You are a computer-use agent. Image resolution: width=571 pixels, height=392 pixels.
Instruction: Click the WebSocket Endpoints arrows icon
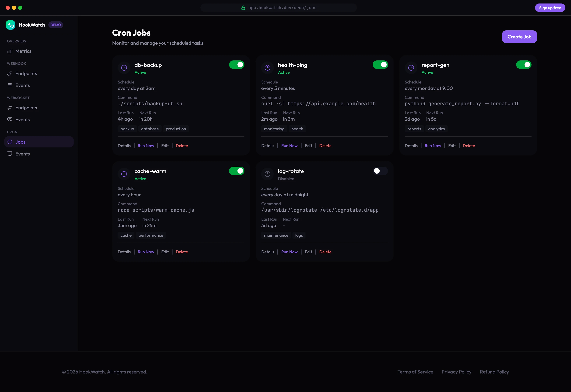point(10,108)
